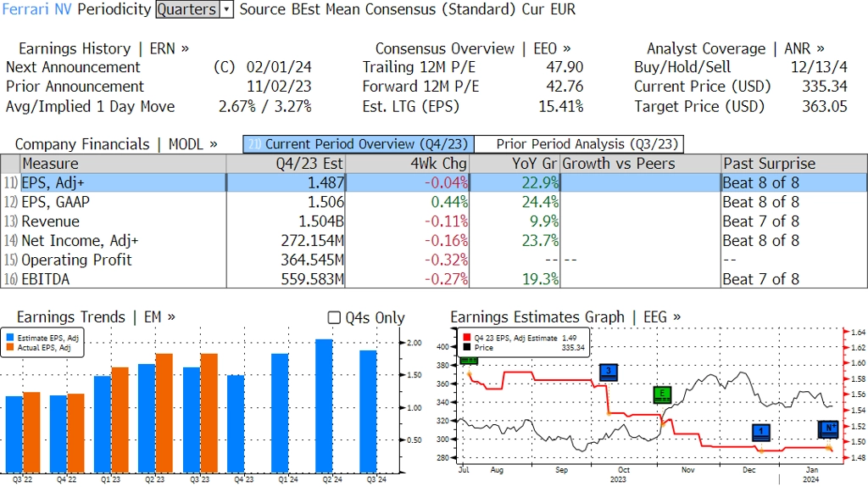Screen dimensions: 868x487
Task: Click the green marker near July on graph
Action: point(469,361)
